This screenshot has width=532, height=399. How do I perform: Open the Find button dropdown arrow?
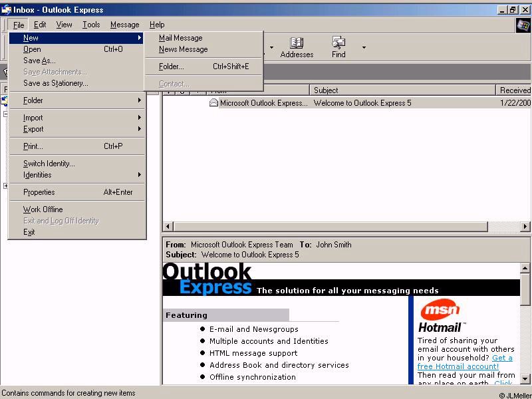pyautogui.click(x=364, y=47)
